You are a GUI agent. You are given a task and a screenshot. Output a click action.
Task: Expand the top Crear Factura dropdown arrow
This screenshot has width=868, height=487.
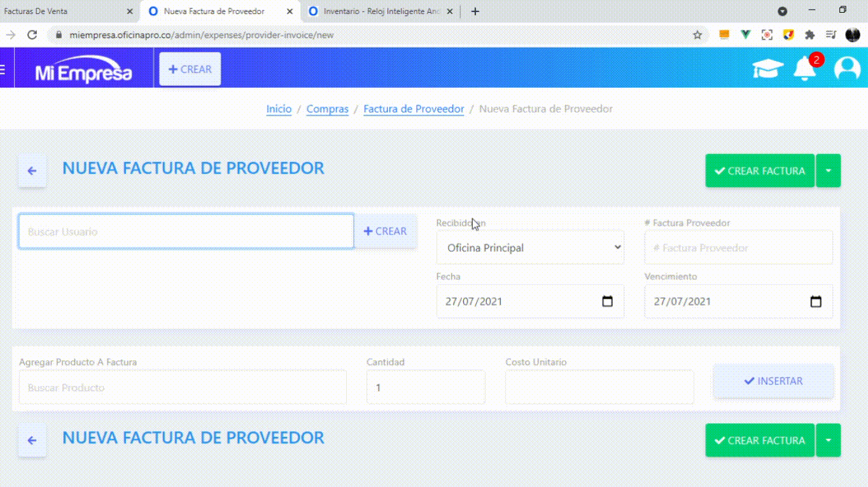(x=828, y=170)
